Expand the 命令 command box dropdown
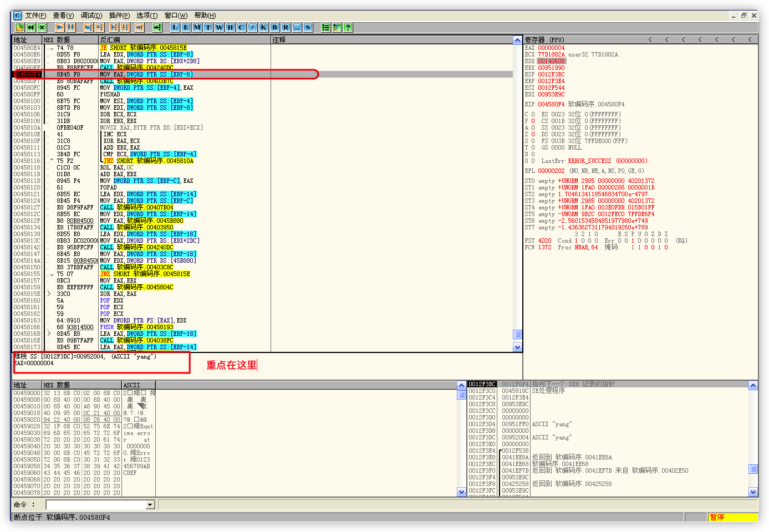This screenshot has width=769, height=532. (150, 505)
